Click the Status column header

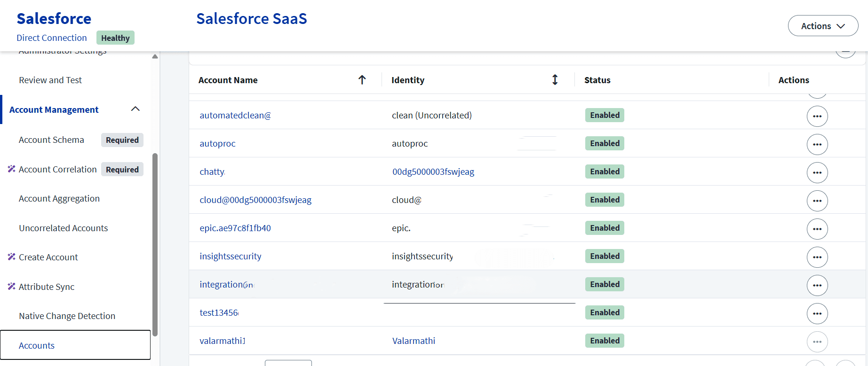[x=597, y=80]
